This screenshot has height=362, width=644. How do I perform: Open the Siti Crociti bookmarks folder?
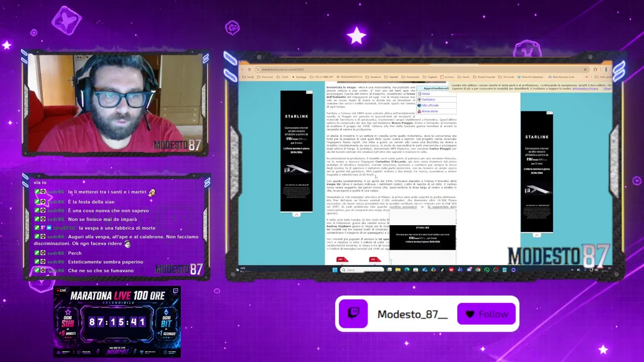[506, 77]
